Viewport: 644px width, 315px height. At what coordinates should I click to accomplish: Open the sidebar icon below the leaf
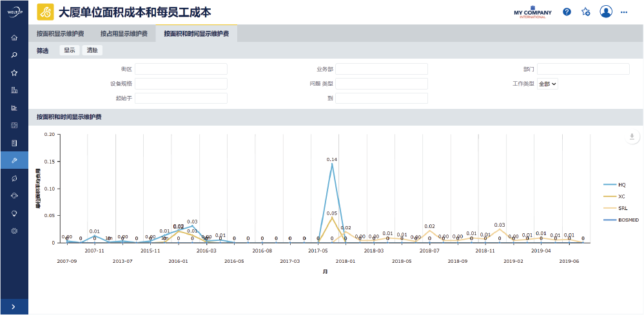point(14,196)
